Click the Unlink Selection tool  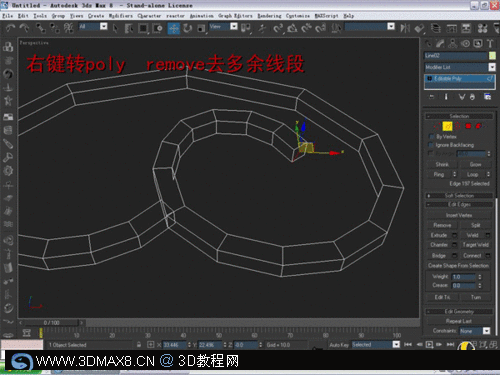pos(55,28)
